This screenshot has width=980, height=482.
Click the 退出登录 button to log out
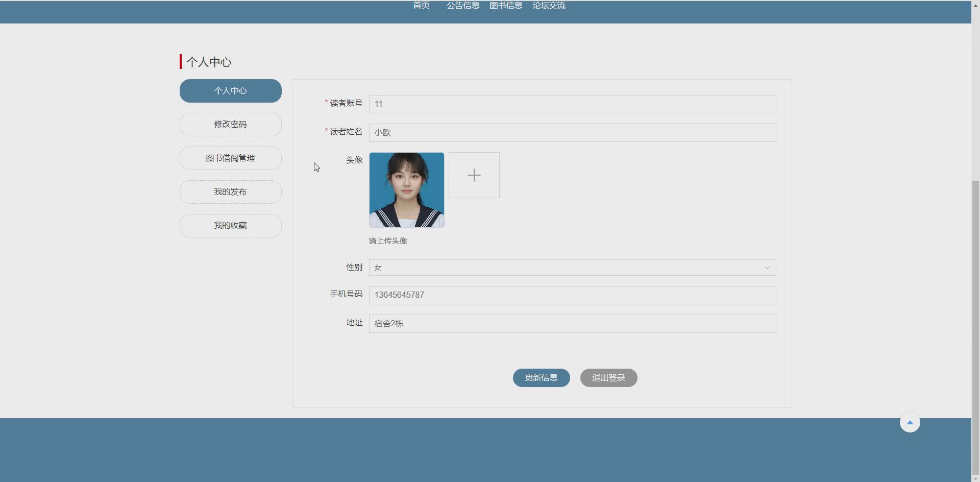coord(608,378)
